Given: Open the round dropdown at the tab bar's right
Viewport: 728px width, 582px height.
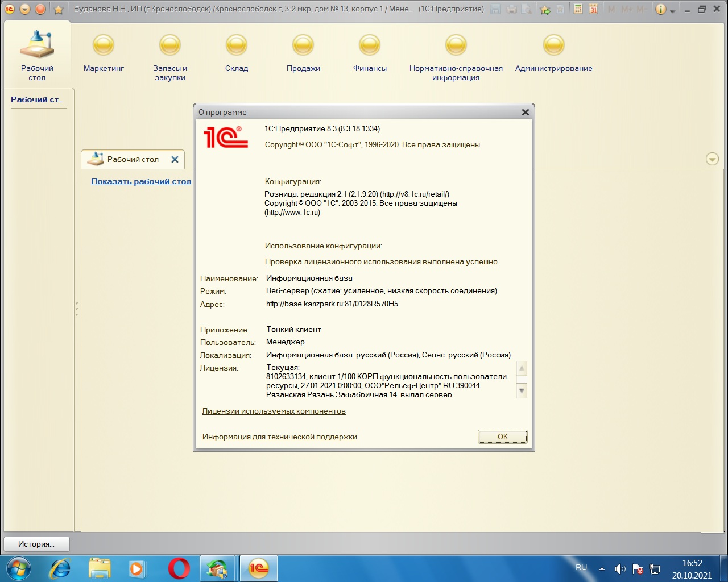Looking at the screenshot, I should pos(712,159).
